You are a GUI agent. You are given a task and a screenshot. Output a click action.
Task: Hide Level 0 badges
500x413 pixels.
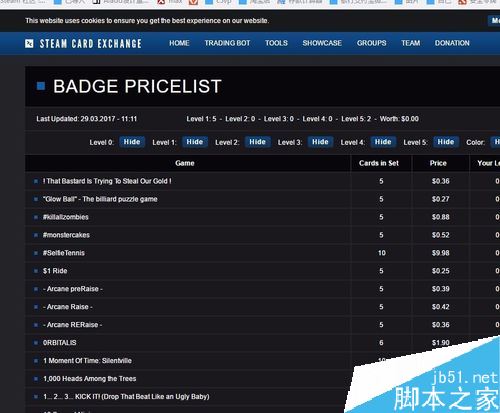click(x=132, y=142)
